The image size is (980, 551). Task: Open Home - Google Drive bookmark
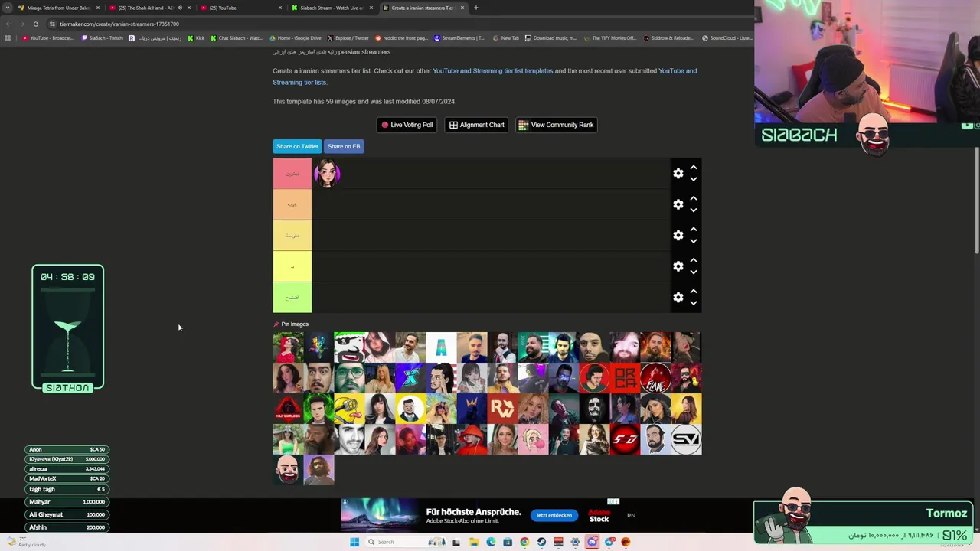[296, 38]
